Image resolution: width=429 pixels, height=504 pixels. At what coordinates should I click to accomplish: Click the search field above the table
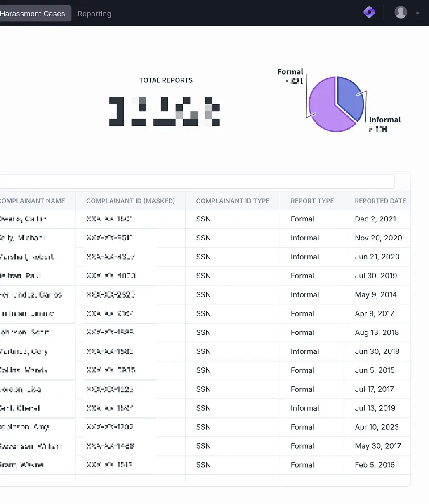click(x=196, y=181)
